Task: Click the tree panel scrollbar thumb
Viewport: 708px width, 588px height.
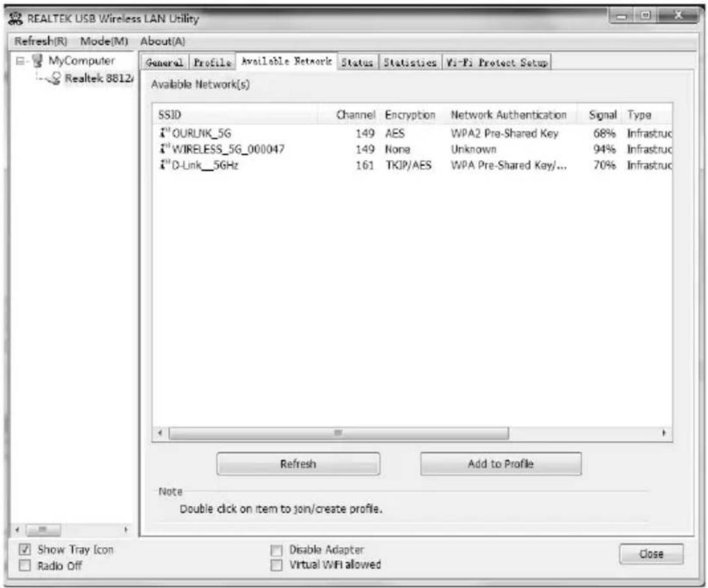Action: [43, 530]
